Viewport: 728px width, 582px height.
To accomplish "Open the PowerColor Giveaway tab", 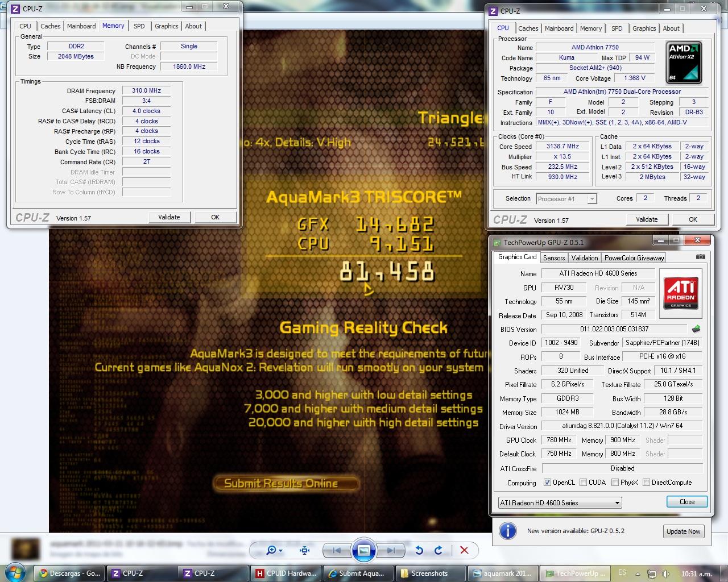I will coord(634,258).
